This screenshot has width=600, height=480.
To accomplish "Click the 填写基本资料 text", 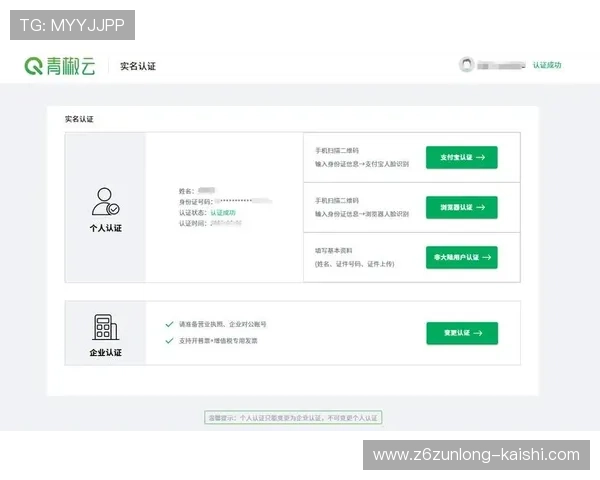I will pos(333,250).
